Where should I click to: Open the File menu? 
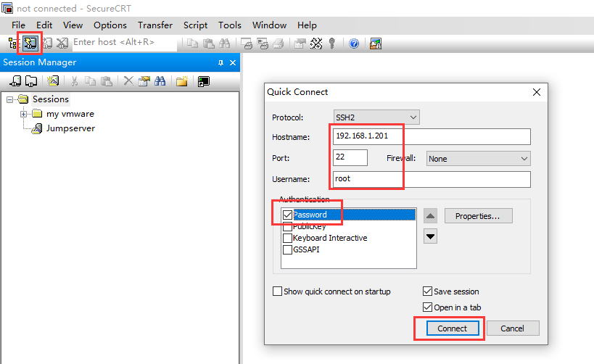(x=18, y=25)
